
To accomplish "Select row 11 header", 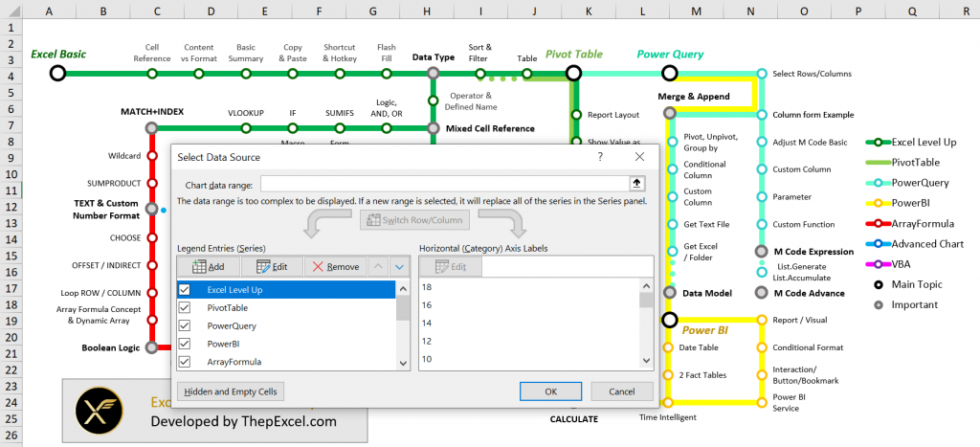I will pos(11,190).
